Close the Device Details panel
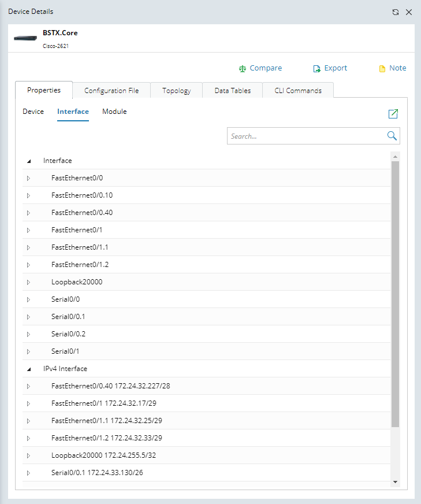 coord(409,12)
